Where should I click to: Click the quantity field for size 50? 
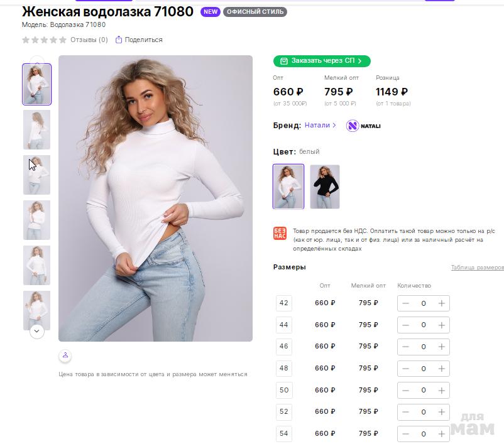(424, 391)
